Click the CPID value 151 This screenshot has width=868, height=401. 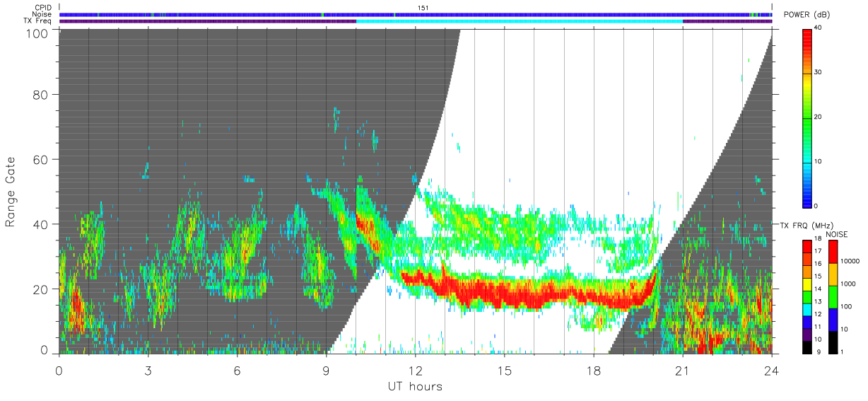(x=423, y=8)
